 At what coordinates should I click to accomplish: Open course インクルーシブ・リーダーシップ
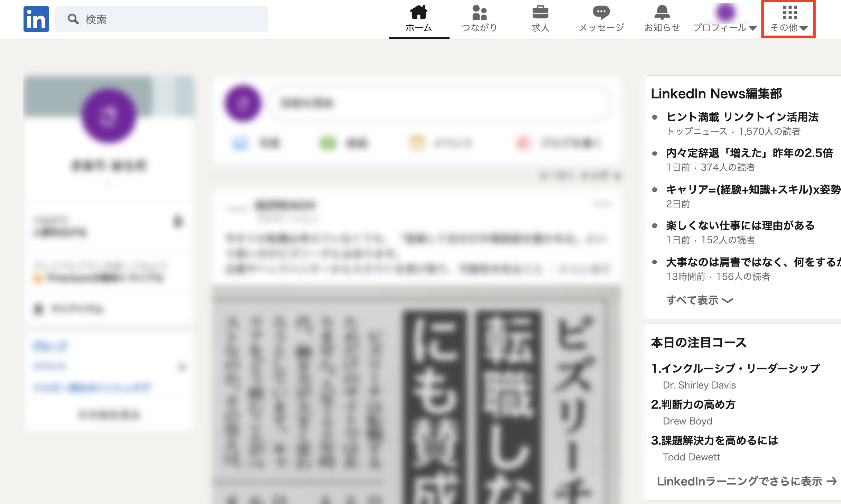tap(735, 368)
